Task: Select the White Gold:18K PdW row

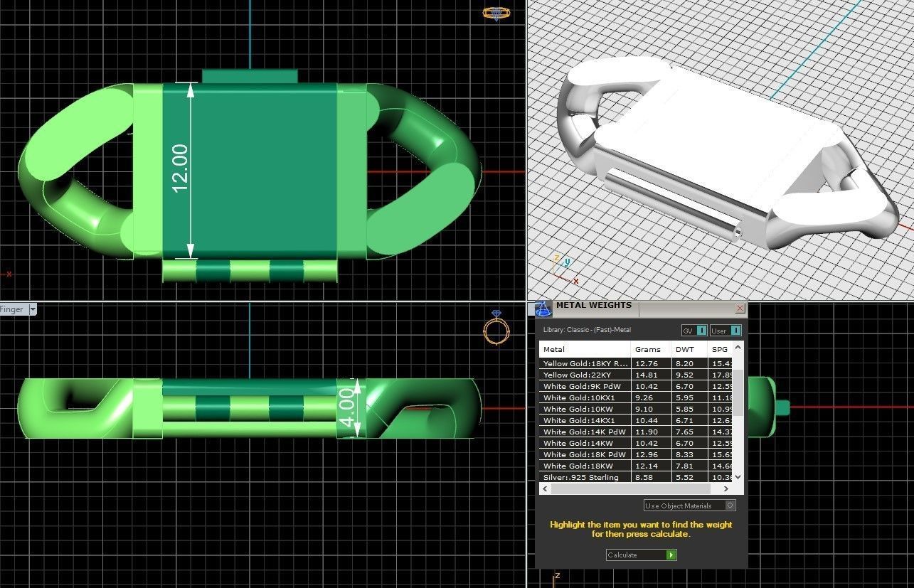Action: tap(636, 455)
